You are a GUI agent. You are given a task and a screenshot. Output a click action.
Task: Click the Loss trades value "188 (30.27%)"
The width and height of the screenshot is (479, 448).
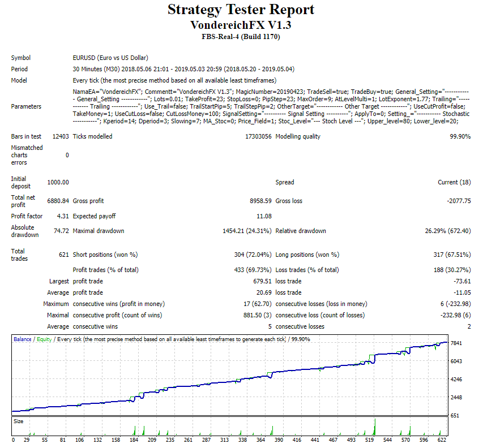click(452, 270)
